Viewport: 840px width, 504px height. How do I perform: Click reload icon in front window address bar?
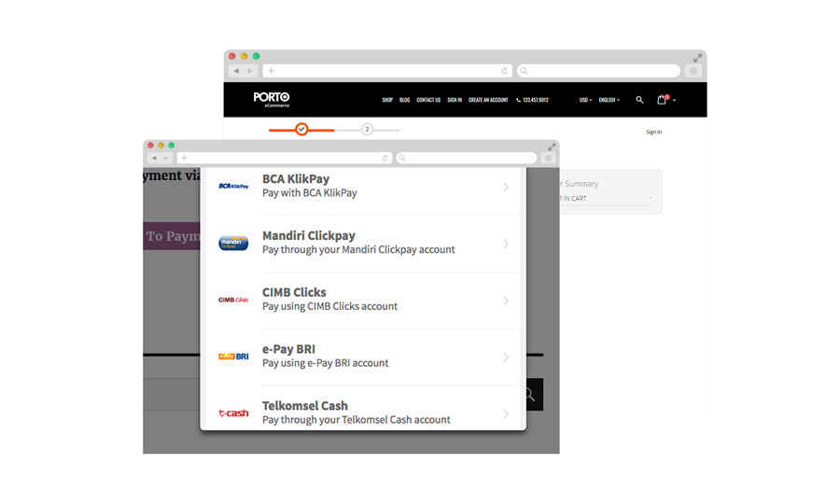coord(385,158)
